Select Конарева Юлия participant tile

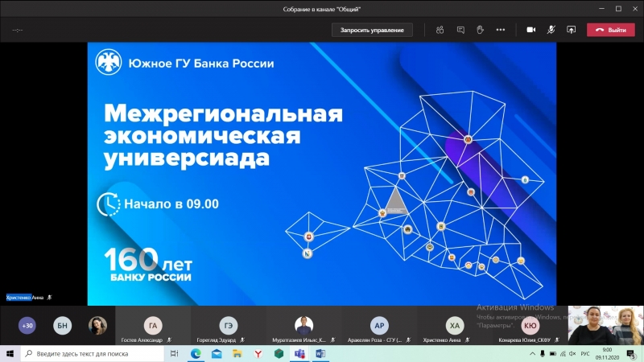[530, 326]
